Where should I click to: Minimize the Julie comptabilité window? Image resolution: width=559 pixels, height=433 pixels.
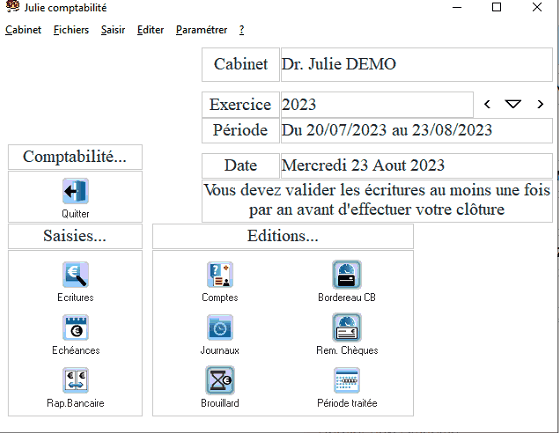(457, 7)
